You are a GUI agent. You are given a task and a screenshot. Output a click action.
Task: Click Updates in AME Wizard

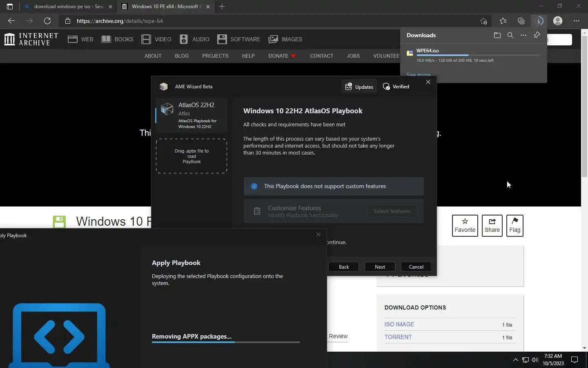click(x=359, y=87)
